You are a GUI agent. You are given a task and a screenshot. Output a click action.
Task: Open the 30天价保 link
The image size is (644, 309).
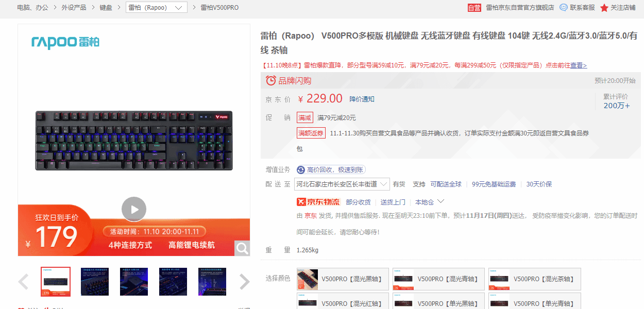(x=539, y=184)
